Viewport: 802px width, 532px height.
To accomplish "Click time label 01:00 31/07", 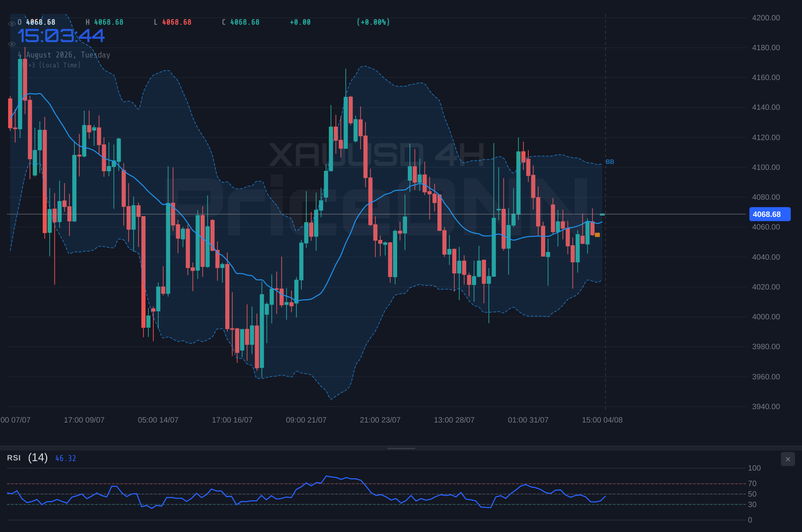I will (x=528, y=420).
